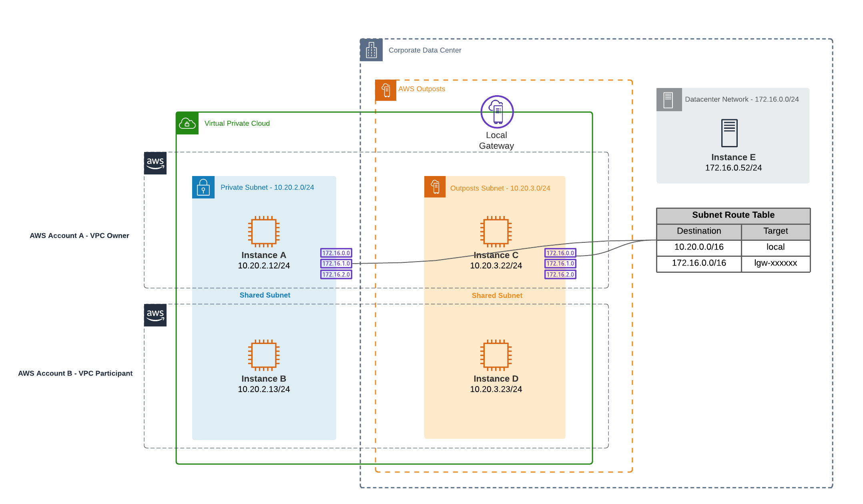Image resolution: width=863 pixels, height=504 pixels.
Task: Select the Instance E name label
Action: click(x=733, y=158)
